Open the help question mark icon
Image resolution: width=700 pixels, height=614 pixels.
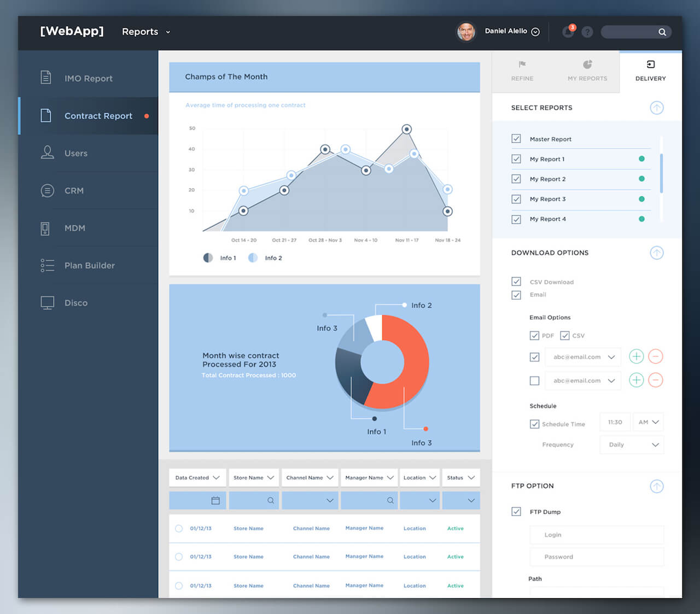click(x=587, y=32)
